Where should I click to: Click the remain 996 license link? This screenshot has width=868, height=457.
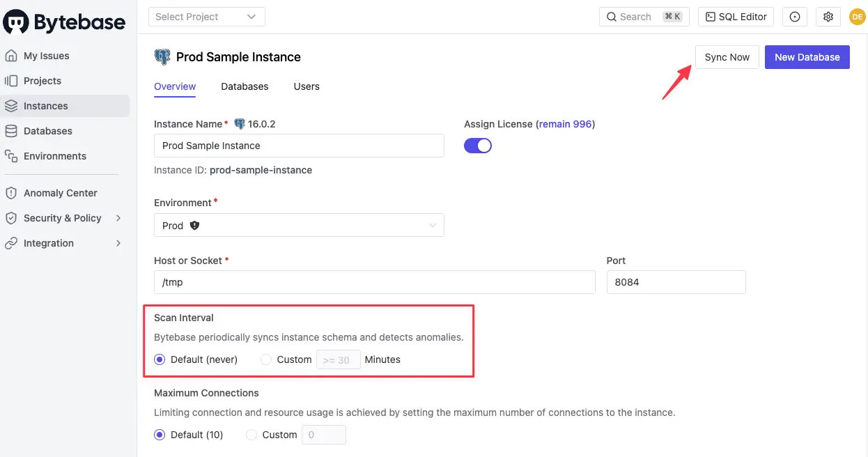[x=565, y=124]
